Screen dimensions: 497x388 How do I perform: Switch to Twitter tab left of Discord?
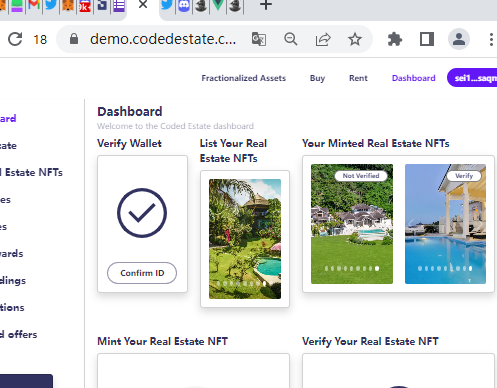point(167,5)
